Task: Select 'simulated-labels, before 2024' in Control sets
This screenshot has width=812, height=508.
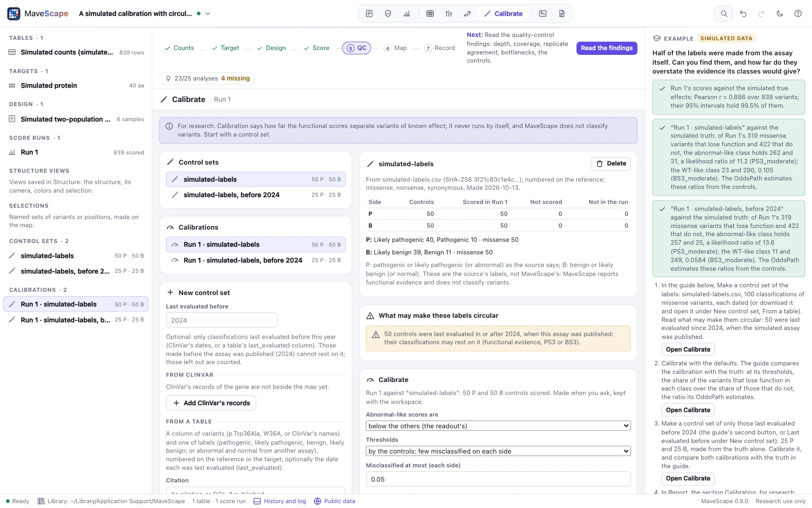Action: (x=255, y=195)
